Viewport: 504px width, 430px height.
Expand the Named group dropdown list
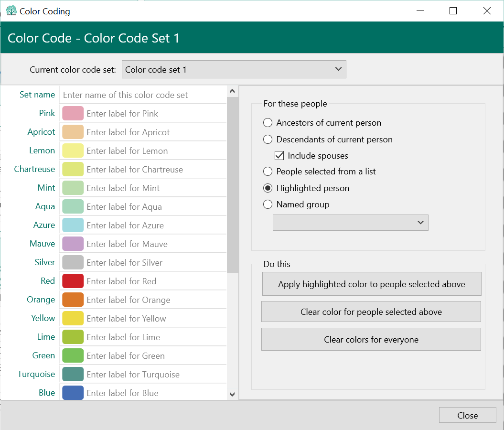click(x=350, y=223)
